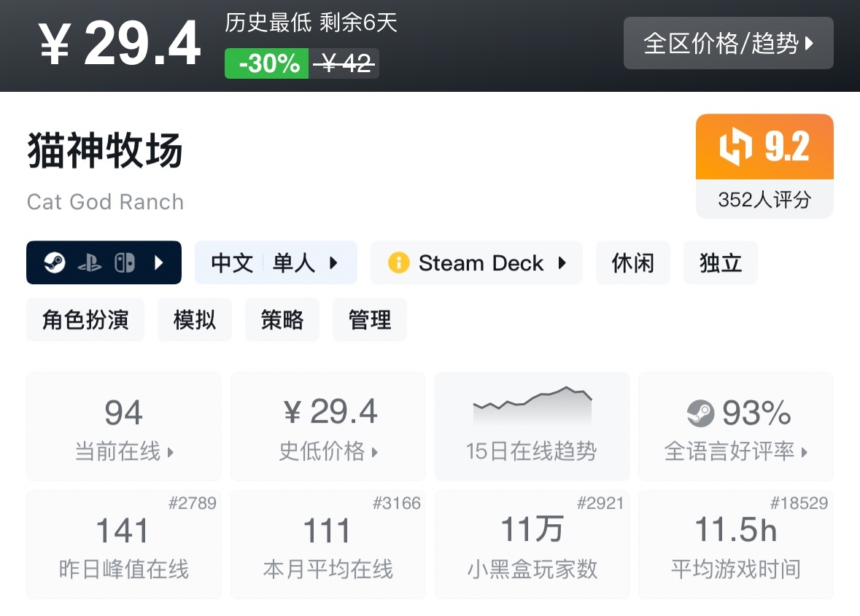Screen dimensions: 860x616
Task: View the 15日在线趋势 chart
Action: click(x=532, y=426)
